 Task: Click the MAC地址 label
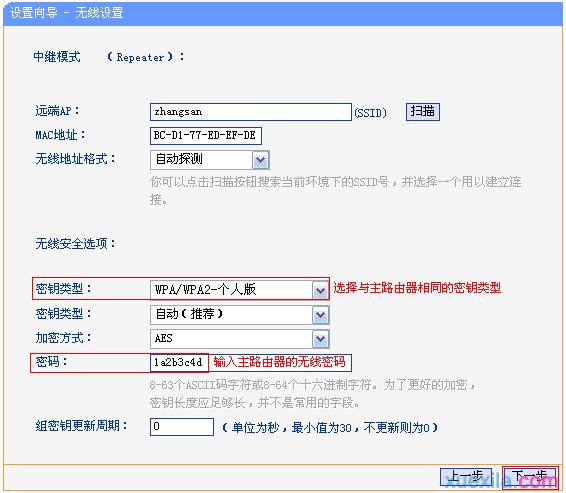61,135
